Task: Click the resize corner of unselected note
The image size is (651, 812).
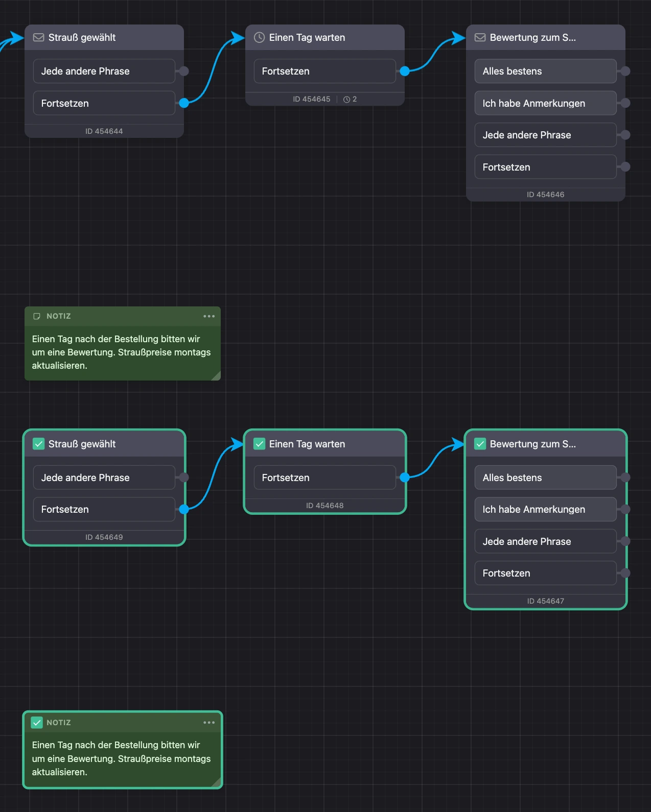Action: (216, 376)
